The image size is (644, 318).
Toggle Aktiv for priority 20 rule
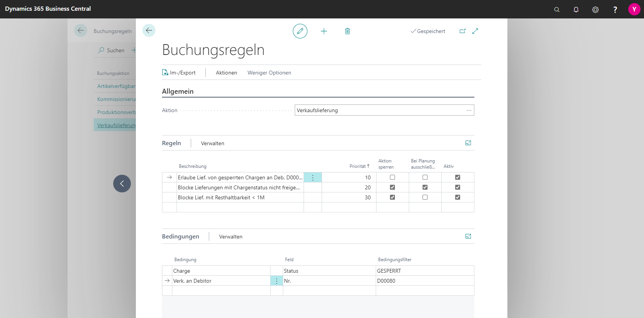coord(457,187)
